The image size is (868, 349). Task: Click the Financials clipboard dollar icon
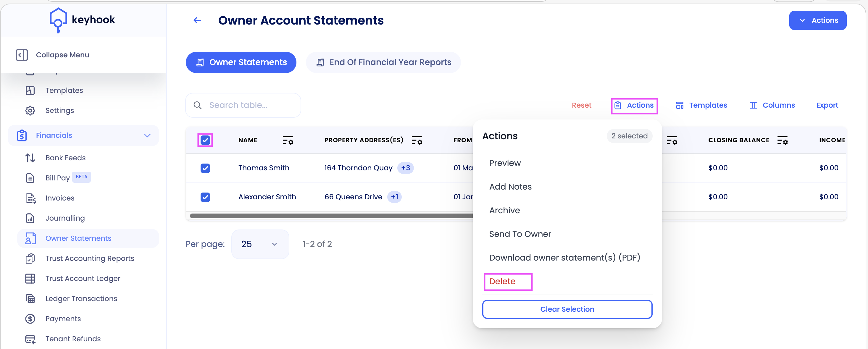(22, 135)
